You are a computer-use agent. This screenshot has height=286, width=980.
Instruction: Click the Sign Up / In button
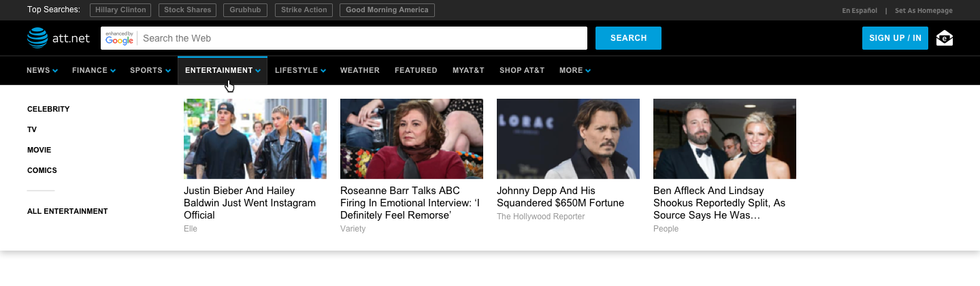coord(894,38)
